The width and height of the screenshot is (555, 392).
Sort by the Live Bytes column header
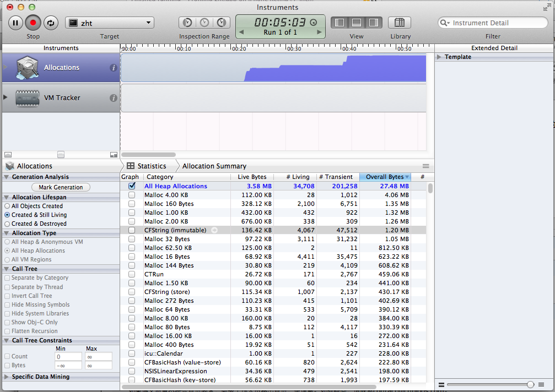(252, 177)
